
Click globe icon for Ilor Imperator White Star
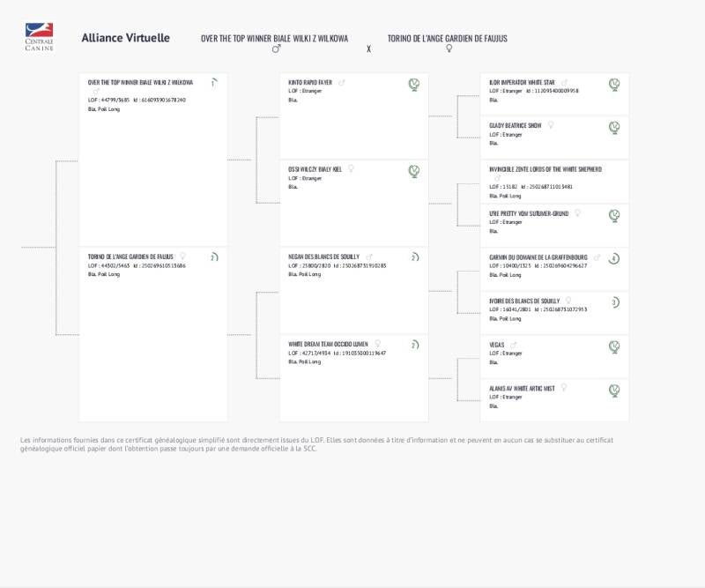pyautogui.click(x=614, y=85)
